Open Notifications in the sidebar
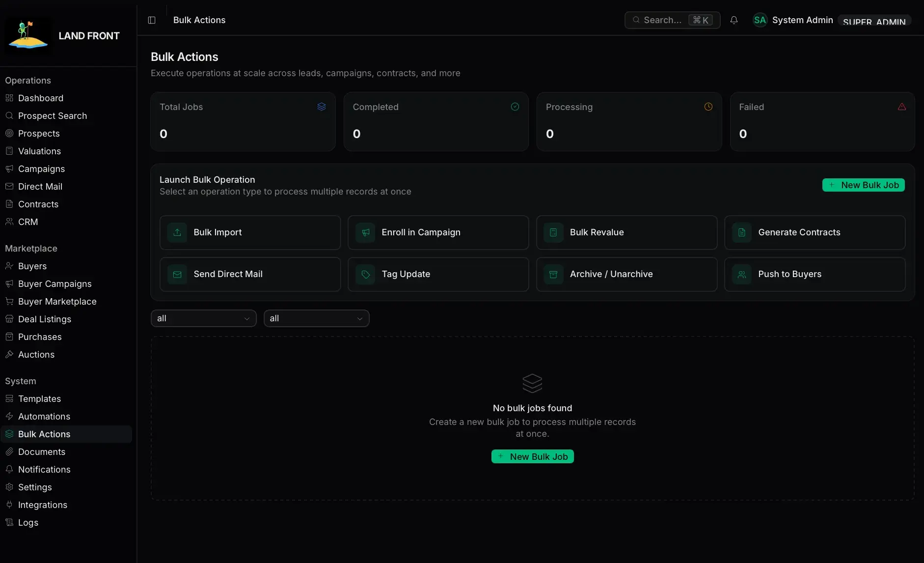The height and width of the screenshot is (563, 924). click(x=66, y=469)
